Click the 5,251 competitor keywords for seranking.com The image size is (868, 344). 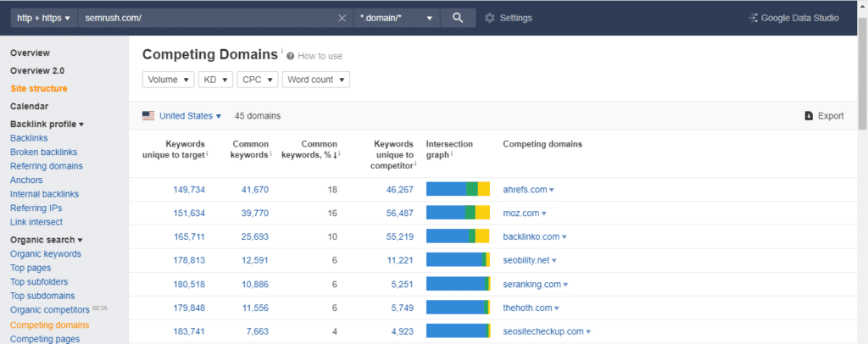tap(402, 285)
